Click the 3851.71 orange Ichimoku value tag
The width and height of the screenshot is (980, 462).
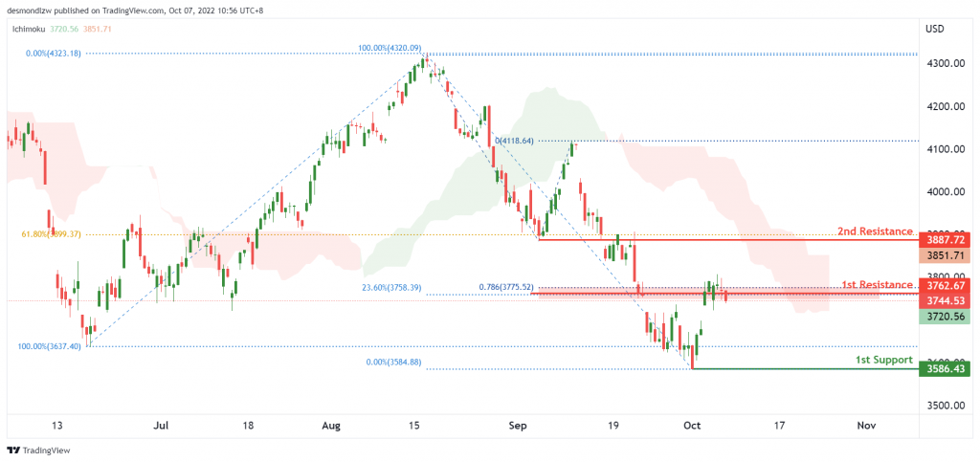[x=947, y=255]
